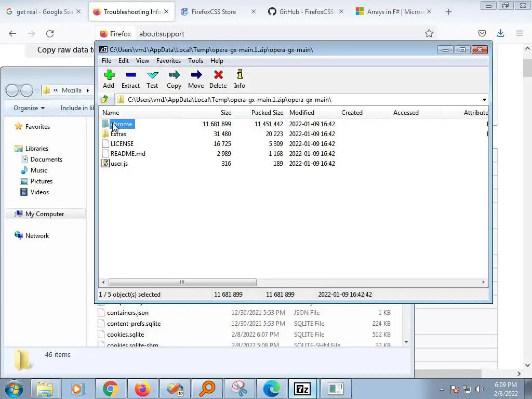Open the View menu in 7-Zip
This screenshot has width=532, height=399.
click(x=142, y=61)
